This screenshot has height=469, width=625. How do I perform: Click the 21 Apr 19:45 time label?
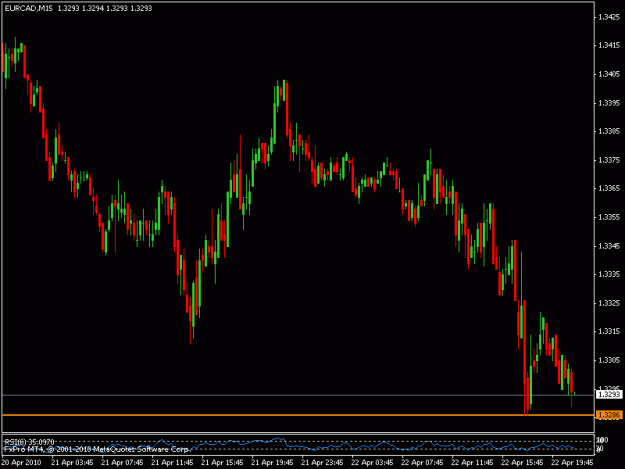(x=272, y=462)
